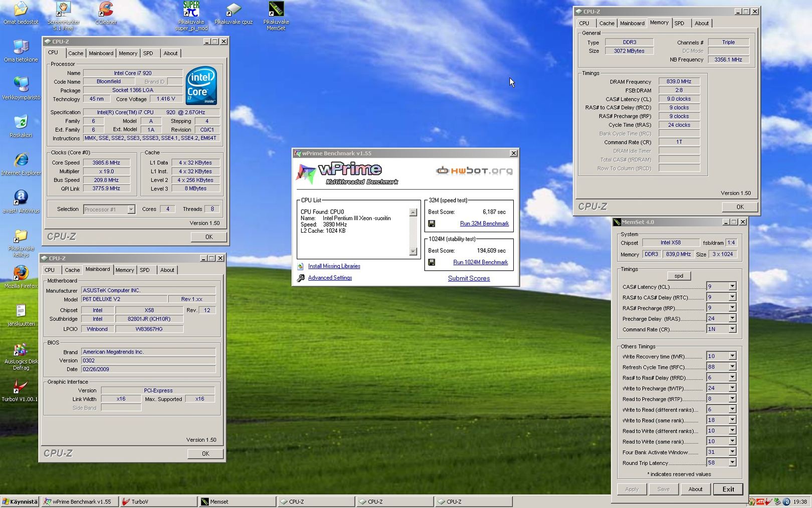This screenshot has width=812, height=508.
Task: Open the Refresh Cycle Time (tRFC) dropdown
Action: tap(732, 367)
